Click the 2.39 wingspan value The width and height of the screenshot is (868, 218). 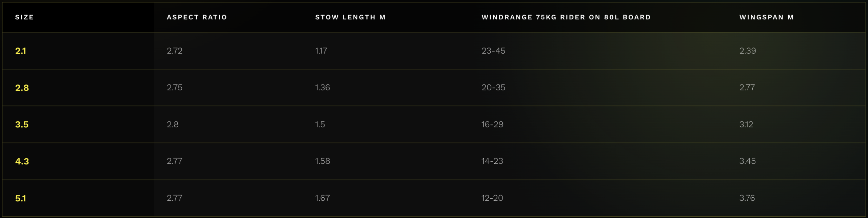pos(747,51)
